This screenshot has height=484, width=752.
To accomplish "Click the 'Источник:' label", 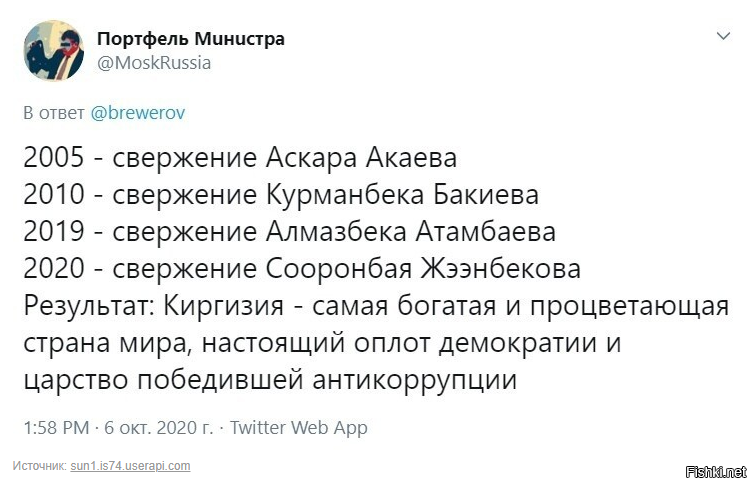I will [x=39, y=466].
